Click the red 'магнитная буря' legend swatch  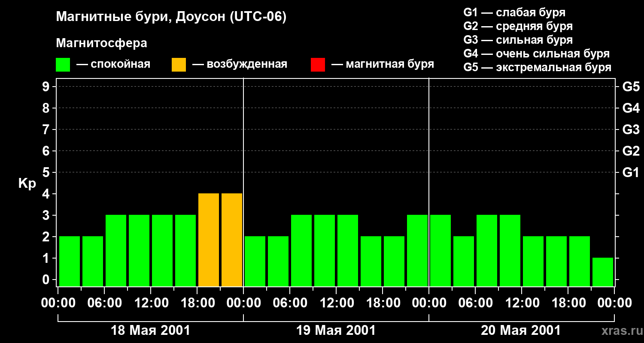click(x=318, y=65)
